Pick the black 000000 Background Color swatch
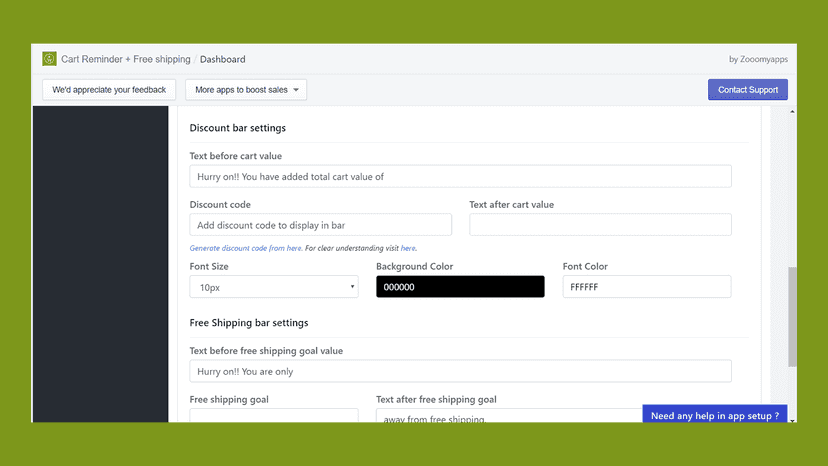This screenshot has height=466, width=828. [460, 287]
